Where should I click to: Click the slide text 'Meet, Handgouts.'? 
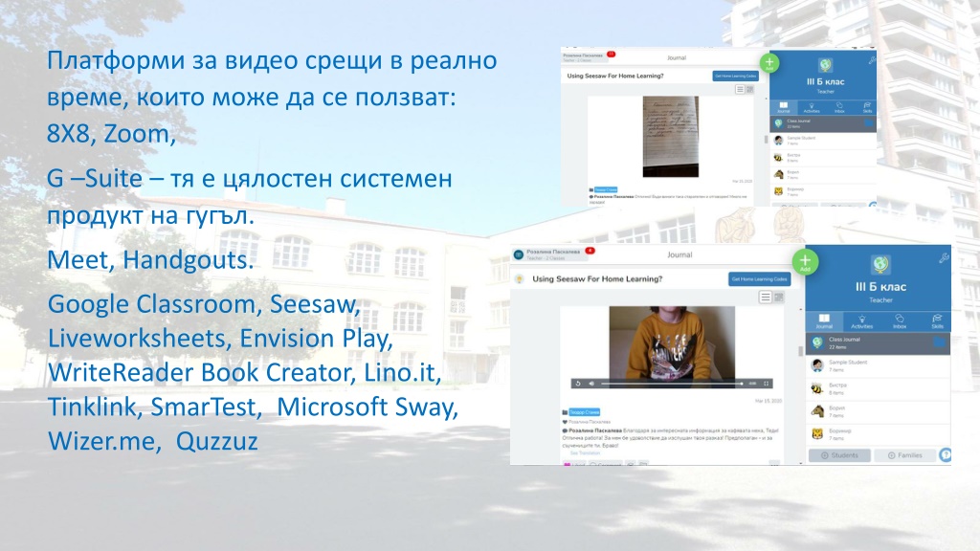point(150,260)
